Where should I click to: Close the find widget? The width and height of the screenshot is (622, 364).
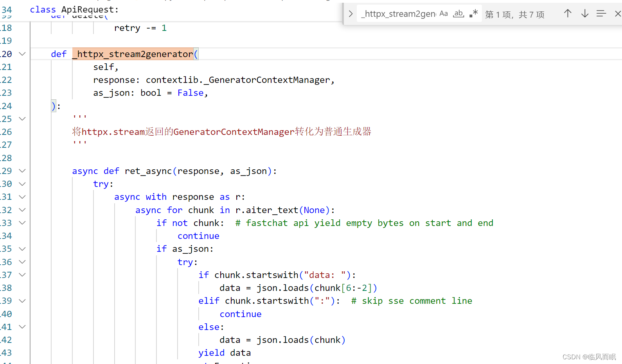pyautogui.click(x=618, y=14)
